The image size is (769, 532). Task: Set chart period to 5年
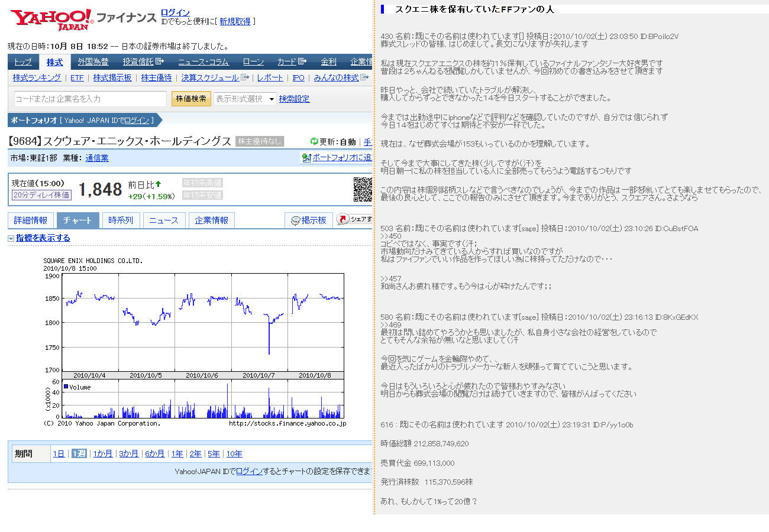[214, 454]
